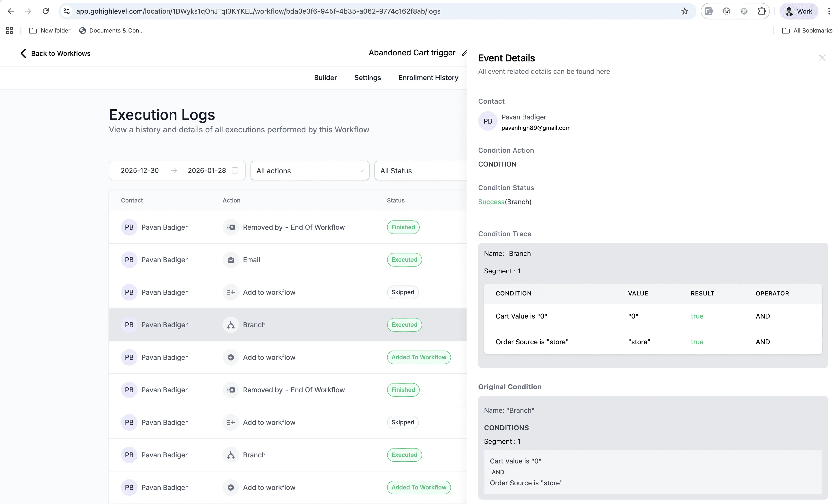The image size is (833, 504).
Task: Click the calendar icon next to 2026-01-28
Action: click(235, 171)
